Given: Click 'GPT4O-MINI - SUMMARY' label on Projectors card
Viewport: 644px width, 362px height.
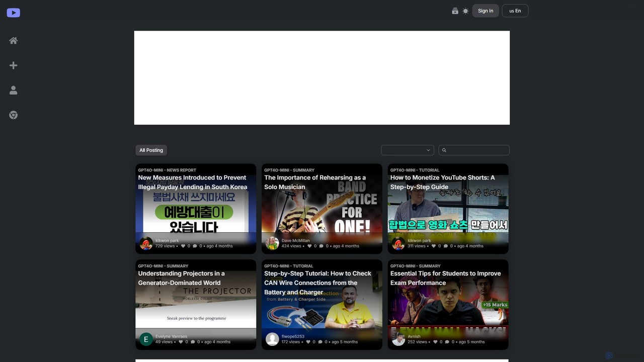Looking at the screenshot, I should (163, 266).
